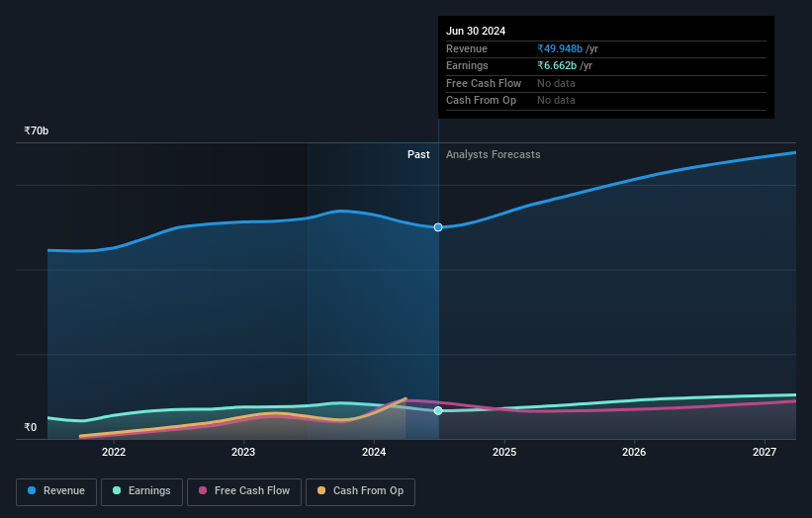Click the 2024 x-axis label
Screen dimensions: 812x518
click(x=374, y=453)
